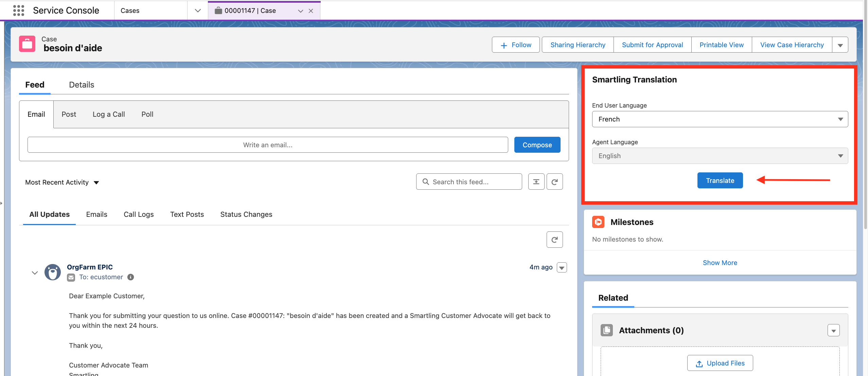
Task: Collapse the OrgFarm EPIC email post
Action: pos(35,273)
